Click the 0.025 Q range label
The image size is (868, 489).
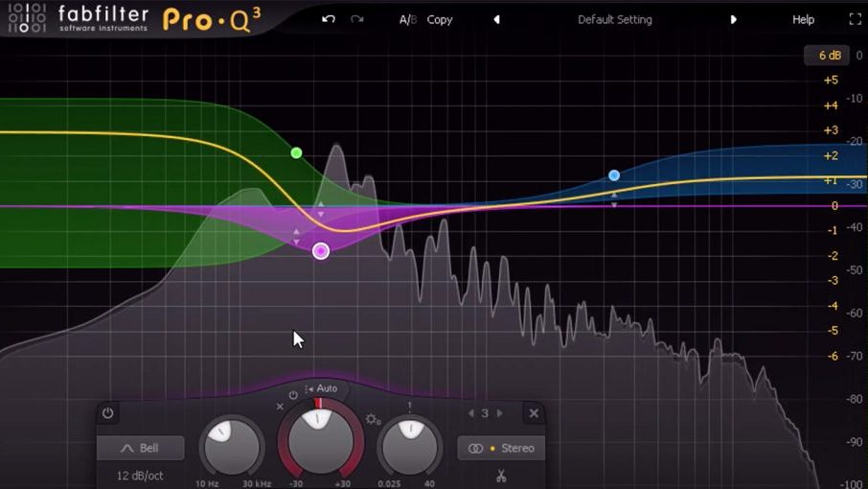(x=389, y=483)
